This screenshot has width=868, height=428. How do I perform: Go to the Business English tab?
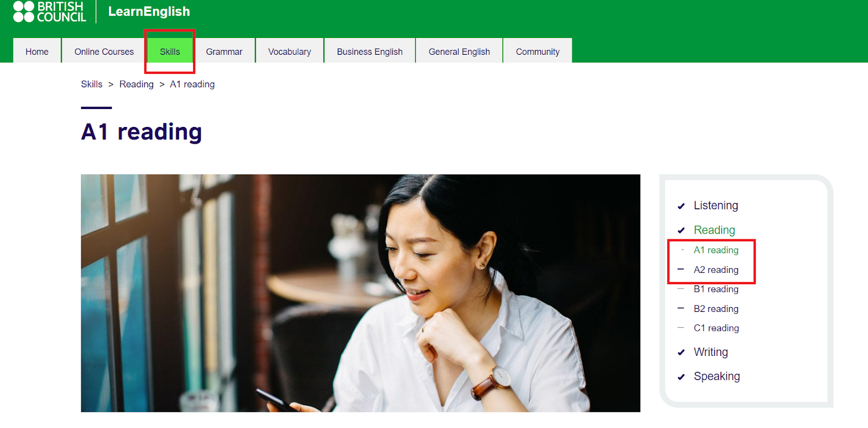[x=370, y=52]
